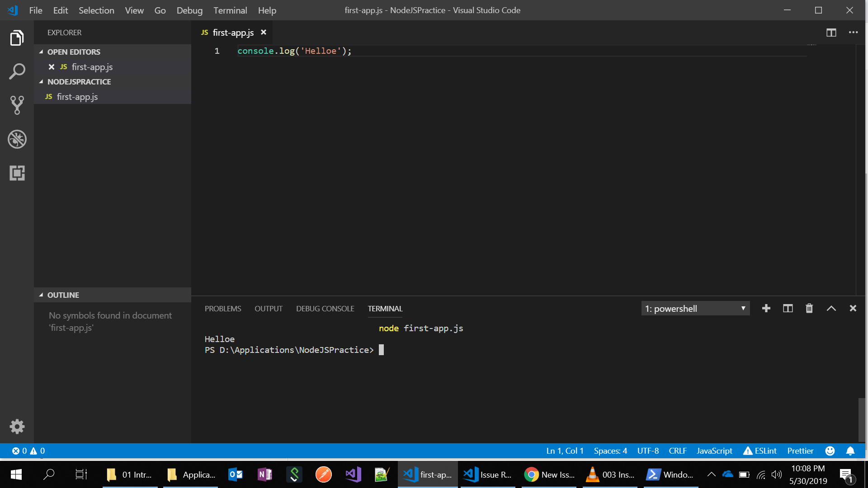
Task: Open the Selection menu
Action: point(96,10)
